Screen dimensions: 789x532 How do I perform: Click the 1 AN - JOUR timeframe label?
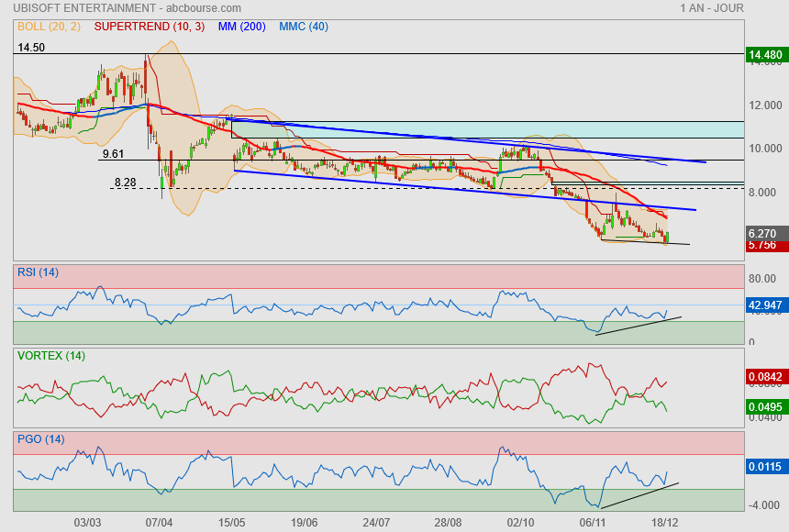(711, 8)
